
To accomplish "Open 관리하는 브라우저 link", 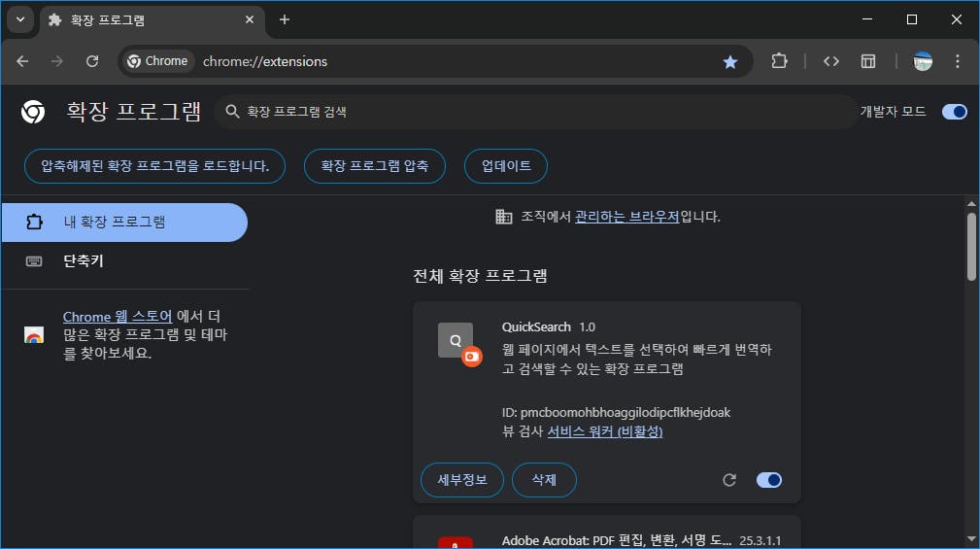I will (x=626, y=217).
